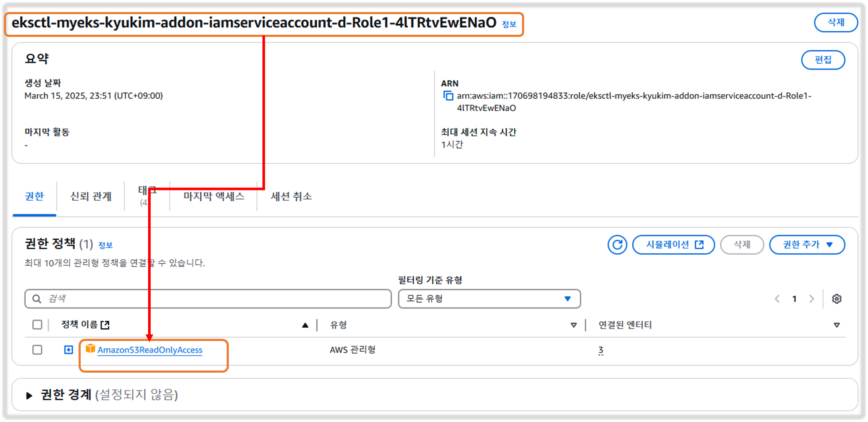The image size is (868, 422).
Task: Open the 모든 유형 filter dropdown
Action: [489, 299]
